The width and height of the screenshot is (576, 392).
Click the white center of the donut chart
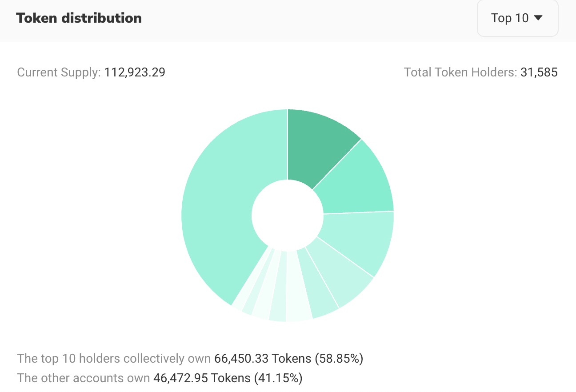pyautogui.click(x=288, y=216)
